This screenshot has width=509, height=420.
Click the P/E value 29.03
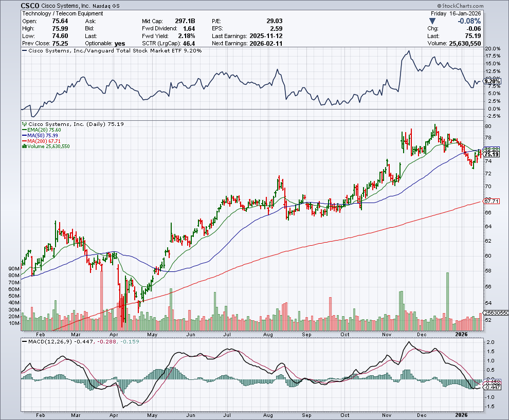pos(275,21)
